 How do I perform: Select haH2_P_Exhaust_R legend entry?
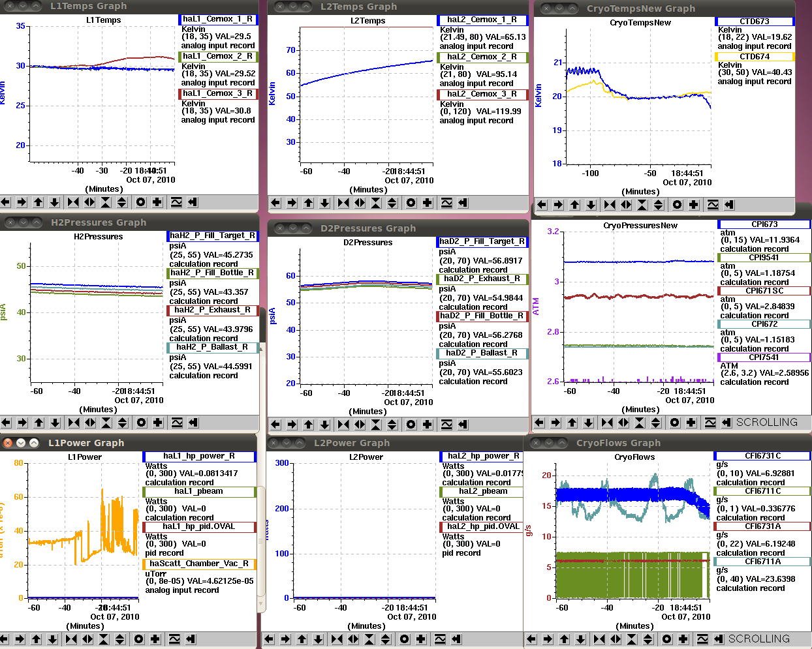[x=213, y=310]
